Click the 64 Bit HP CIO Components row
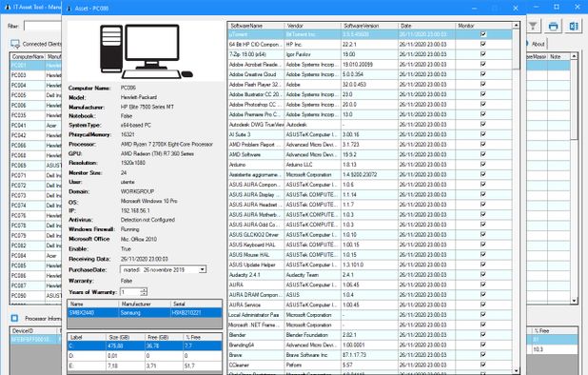The width and height of the screenshot is (588, 375). tap(370, 44)
